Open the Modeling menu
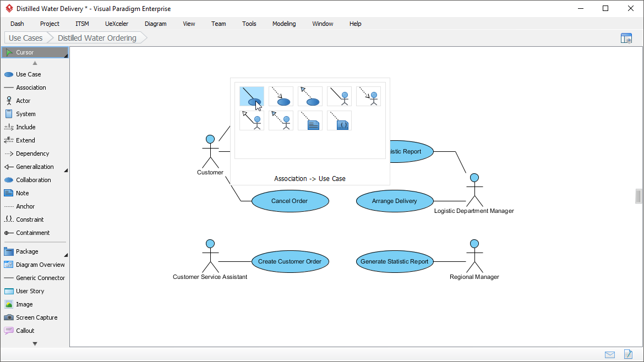Image resolution: width=644 pixels, height=362 pixels. pos(284,24)
